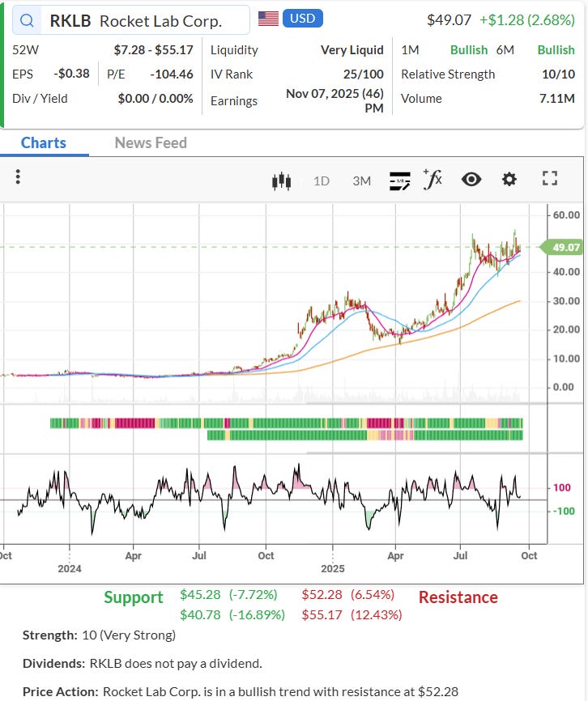Image resolution: width=588 pixels, height=701 pixels.
Task: Click the current price $49.07
Action: (449, 20)
